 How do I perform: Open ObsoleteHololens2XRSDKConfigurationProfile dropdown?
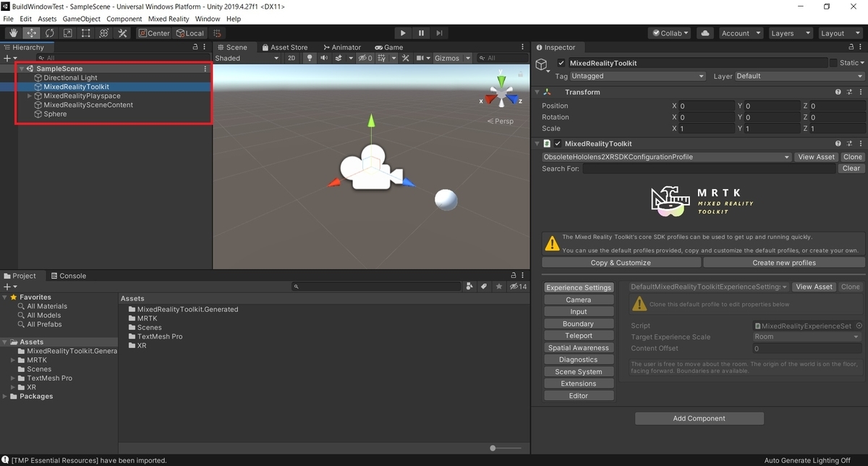pos(666,157)
